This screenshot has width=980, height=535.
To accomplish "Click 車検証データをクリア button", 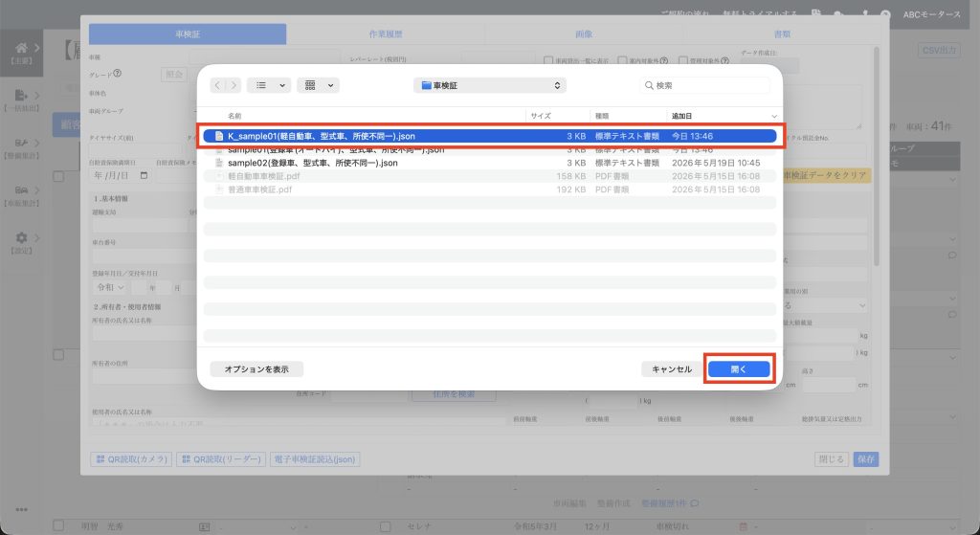I will click(x=825, y=176).
